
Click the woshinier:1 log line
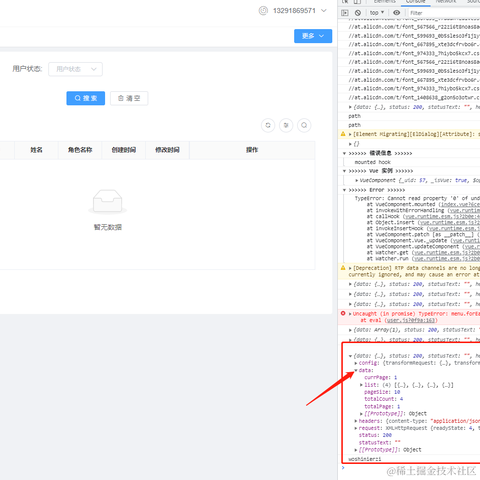pos(365,459)
